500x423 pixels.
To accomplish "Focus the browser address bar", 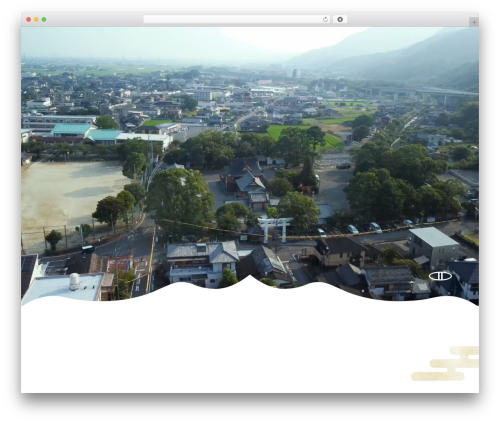I will pos(237,20).
